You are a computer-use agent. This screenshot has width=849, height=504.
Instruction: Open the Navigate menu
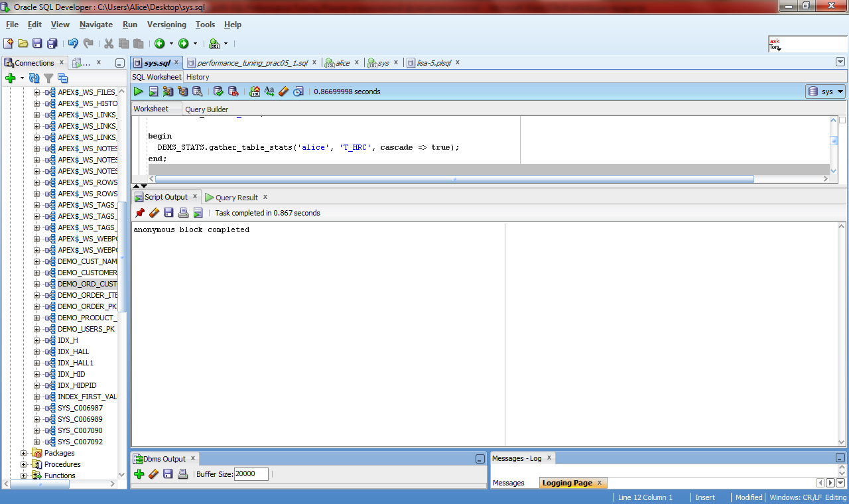[96, 25]
